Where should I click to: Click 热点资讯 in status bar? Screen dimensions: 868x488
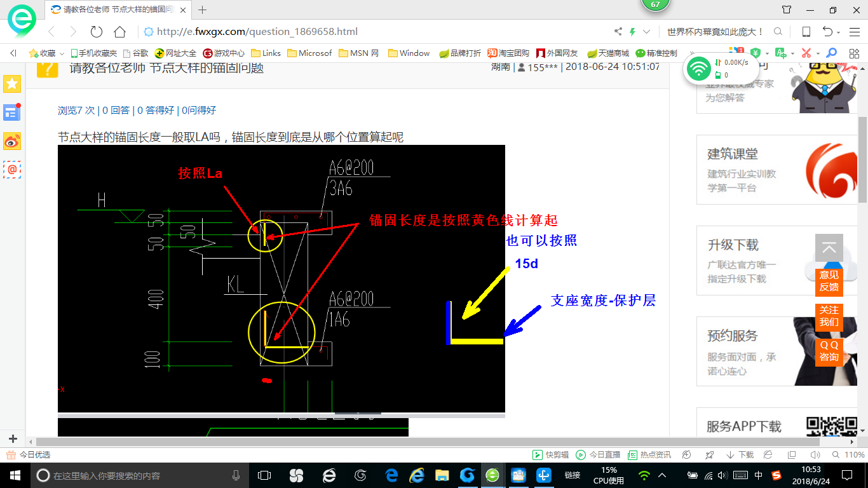(x=649, y=455)
